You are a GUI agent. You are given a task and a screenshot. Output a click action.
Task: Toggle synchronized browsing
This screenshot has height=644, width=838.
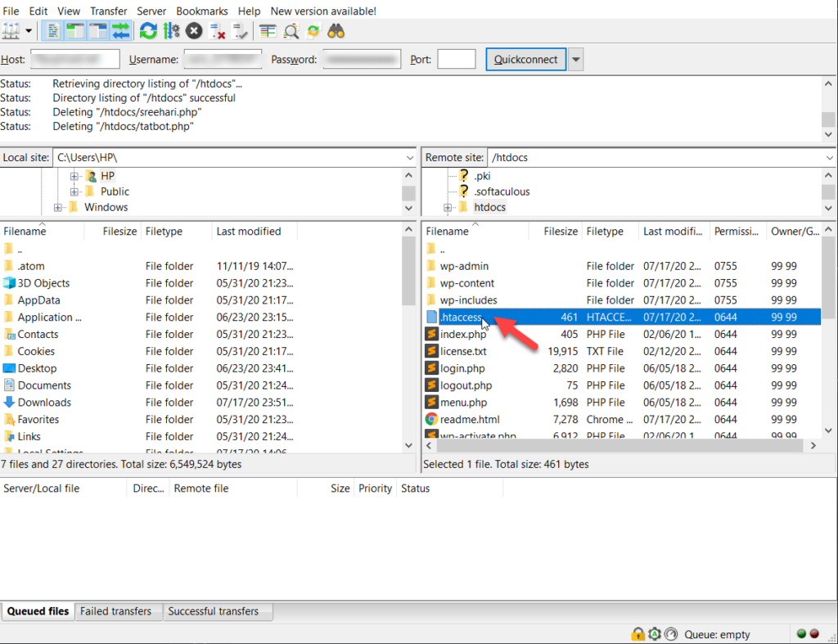pyautogui.click(x=313, y=32)
